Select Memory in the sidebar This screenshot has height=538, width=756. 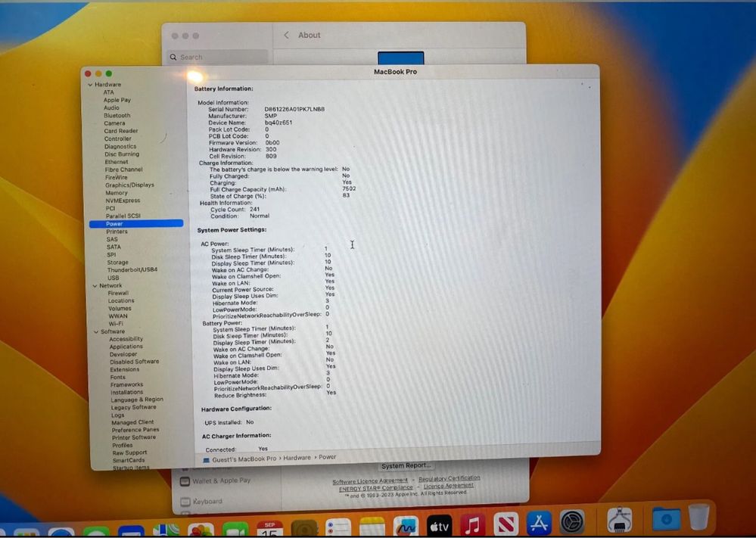click(x=117, y=193)
